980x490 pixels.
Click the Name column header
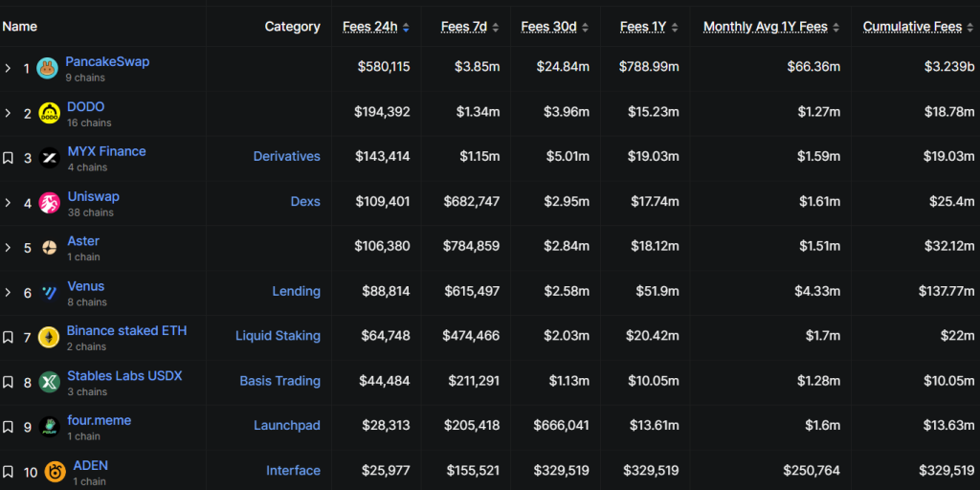(19, 27)
